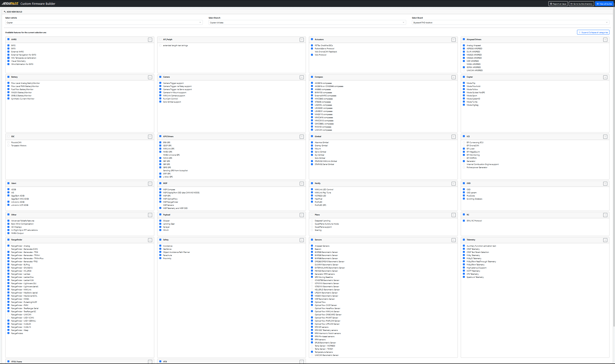This screenshot has height=364, width=615.
Task: Click the View all builds button
Action: [x=604, y=4]
